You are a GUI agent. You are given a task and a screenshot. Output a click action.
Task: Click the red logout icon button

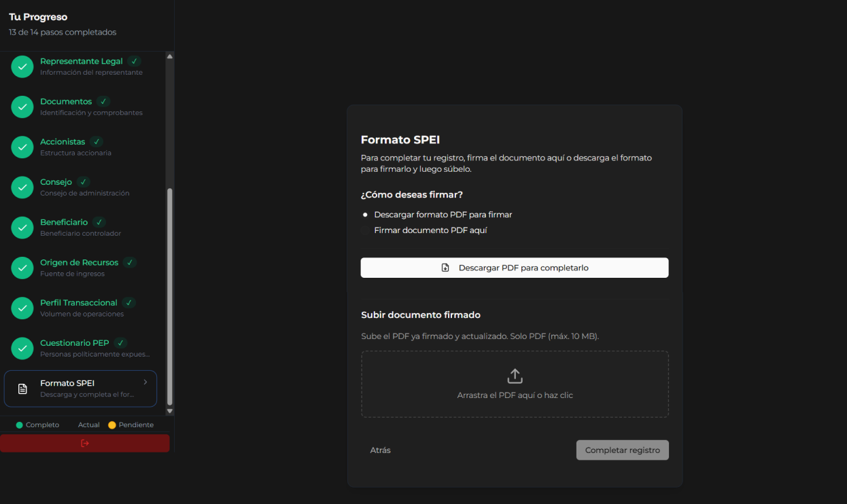(85, 444)
